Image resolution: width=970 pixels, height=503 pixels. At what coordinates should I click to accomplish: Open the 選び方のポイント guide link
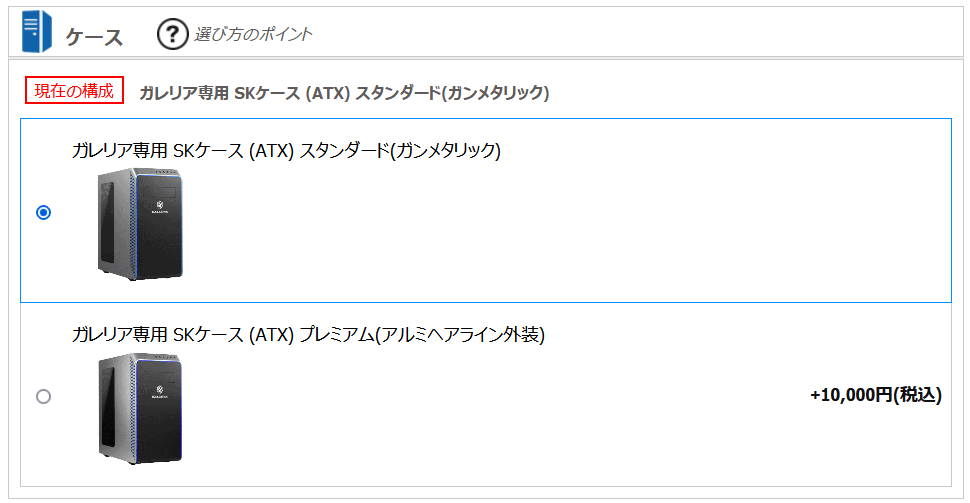click(x=253, y=34)
